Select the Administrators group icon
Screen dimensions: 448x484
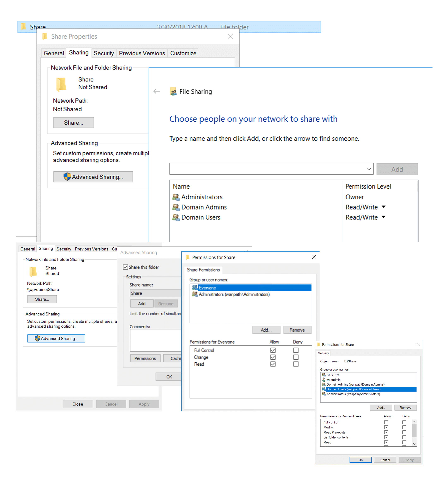176,197
